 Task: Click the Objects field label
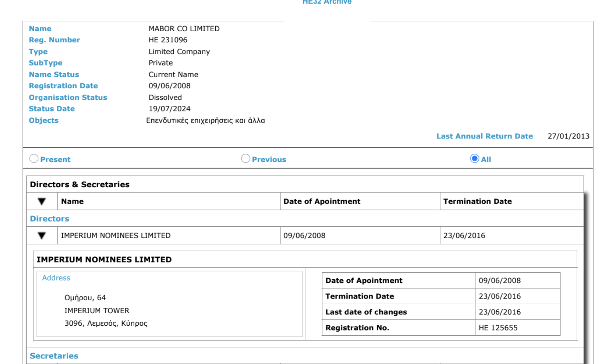tap(44, 121)
